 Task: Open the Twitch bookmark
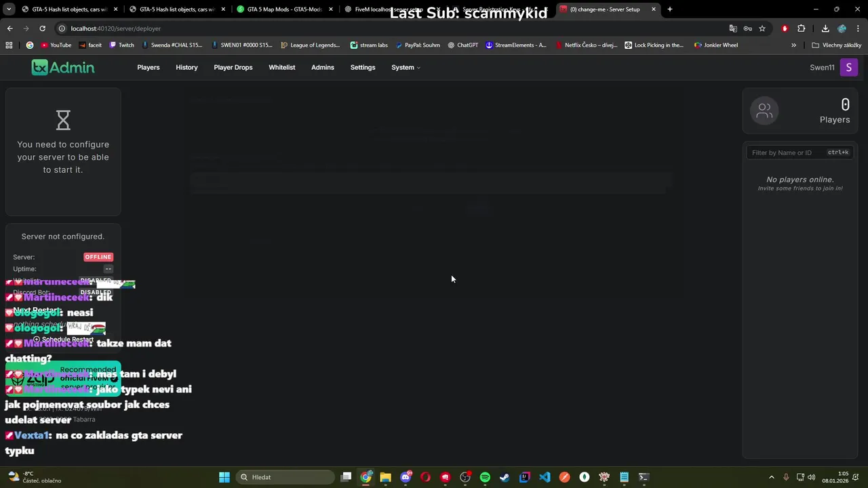(x=121, y=45)
